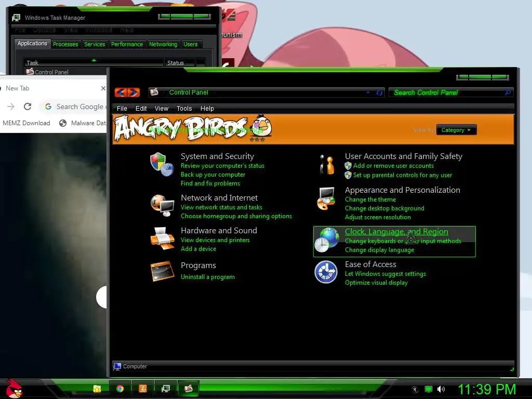This screenshot has width=532, height=399.
Task: Click Chrome's forward arrow button
Action: point(11,107)
